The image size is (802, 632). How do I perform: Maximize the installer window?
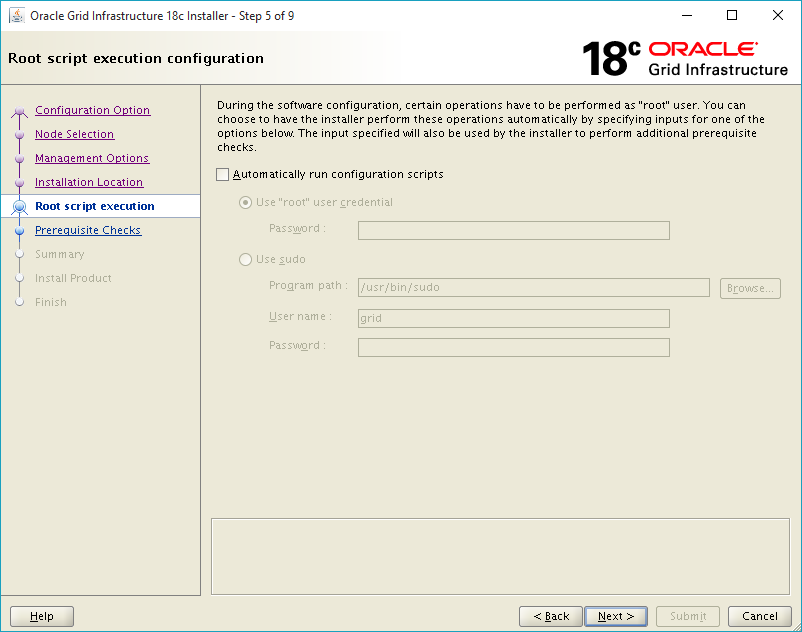point(732,15)
